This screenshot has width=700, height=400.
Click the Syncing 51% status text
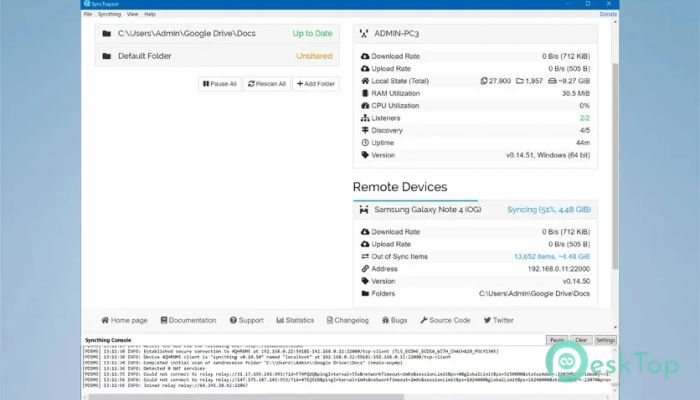[x=549, y=210]
